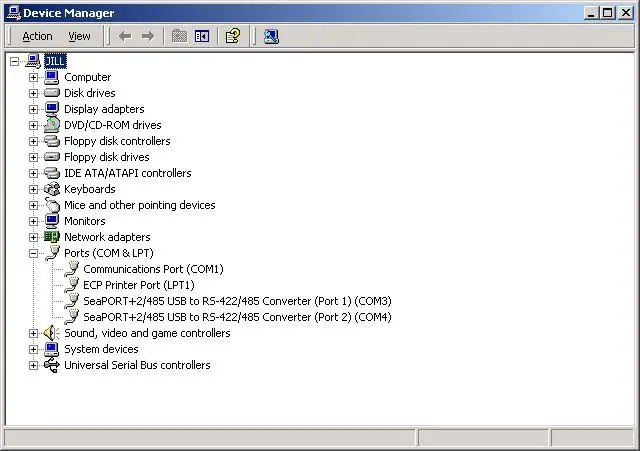Expand the Network adapters category

point(33,238)
